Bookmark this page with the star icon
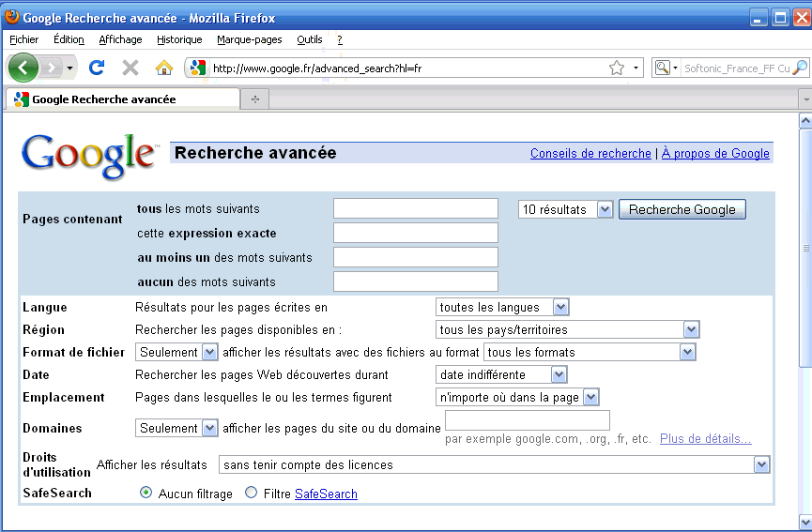 point(616,68)
